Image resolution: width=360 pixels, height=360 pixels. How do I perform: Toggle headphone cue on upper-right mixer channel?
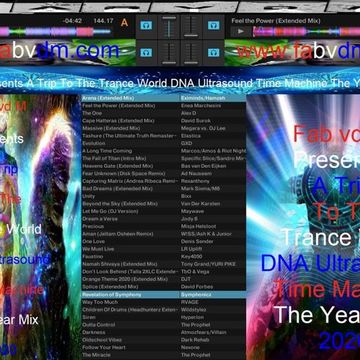[x=214, y=25]
